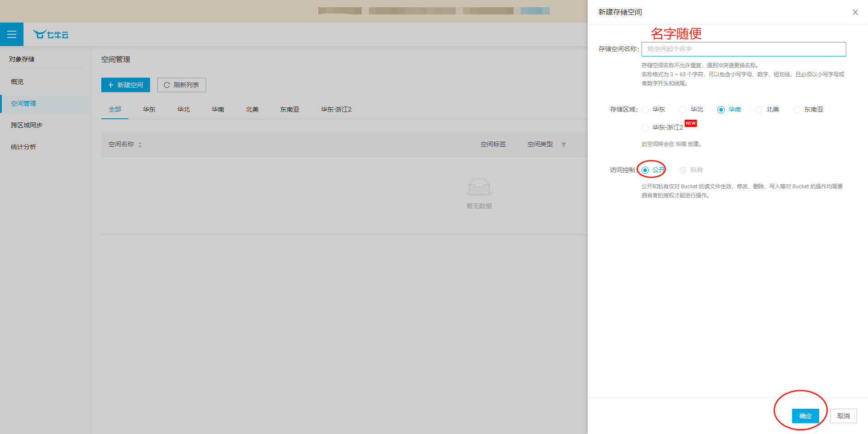Open 概览 in the sidebar
Image resolution: width=868 pixels, height=434 pixels.
point(17,82)
